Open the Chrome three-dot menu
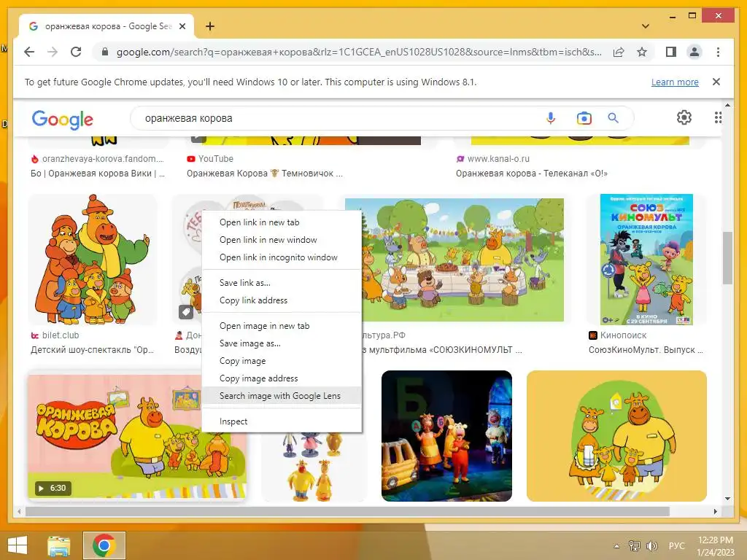 pyautogui.click(x=718, y=52)
